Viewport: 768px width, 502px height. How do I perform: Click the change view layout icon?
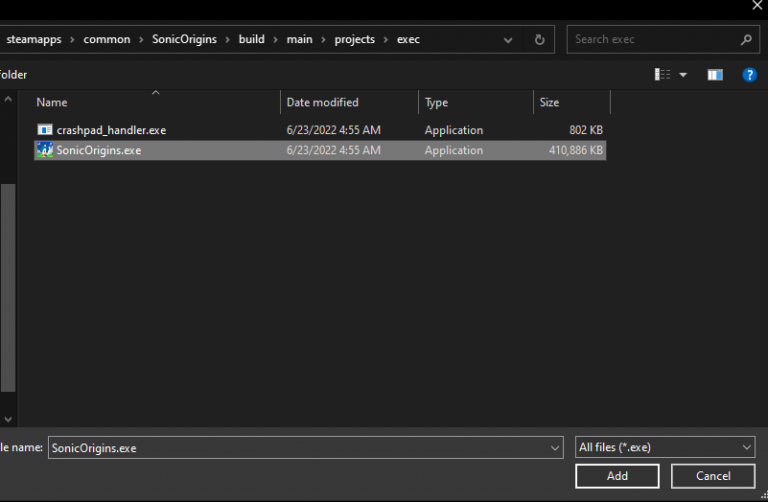662,75
